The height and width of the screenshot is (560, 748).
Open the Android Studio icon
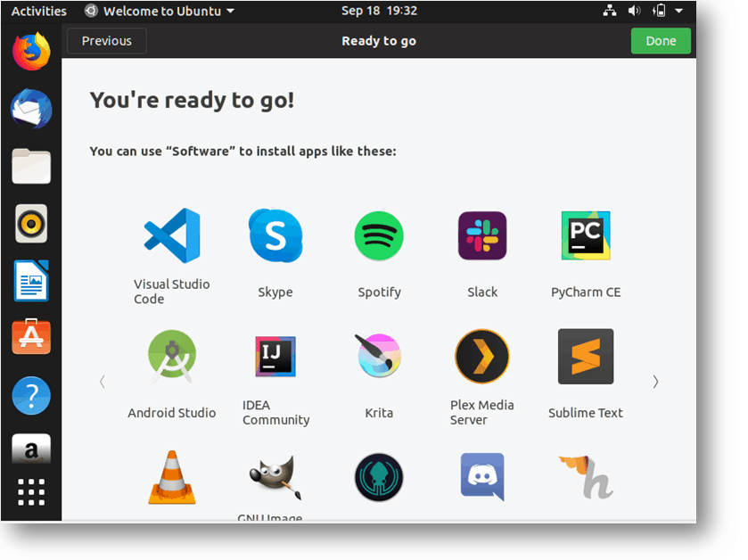[172, 357]
